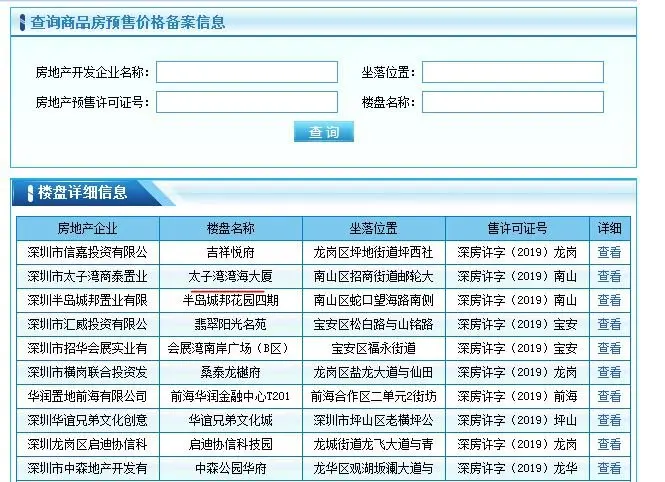Open 查看 link for 会展湾南岸广场（B区）
The width and height of the screenshot is (665, 482).
[x=609, y=348]
